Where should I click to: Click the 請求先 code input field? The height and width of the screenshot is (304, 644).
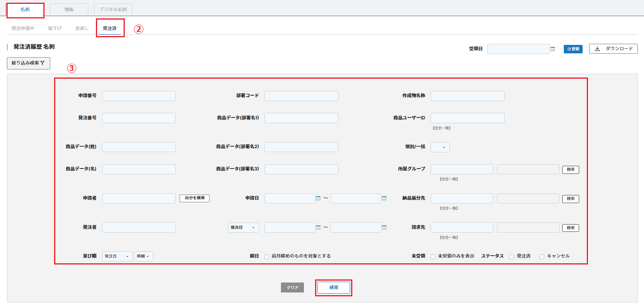[x=462, y=227]
